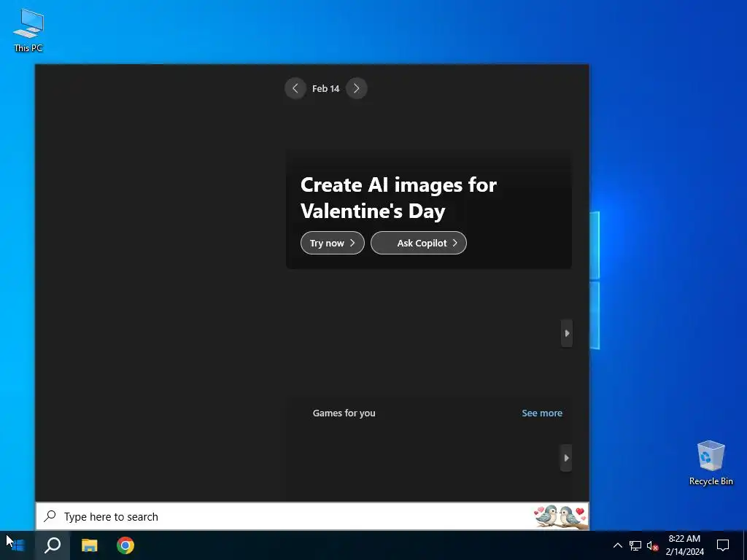The height and width of the screenshot is (560, 747).
Task: Show hidden system tray icons
Action: (617, 545)
